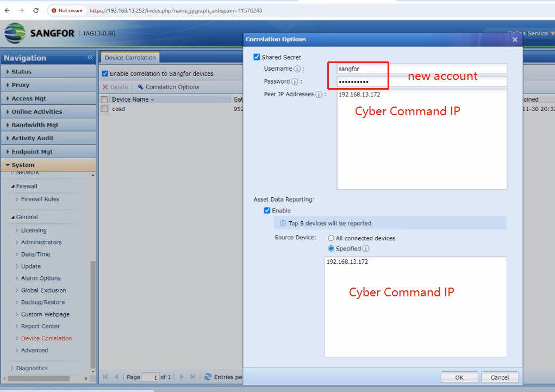Collapse the Firewall tree node
This screenshot has width=555, height=392.
pyautogui.click(x=13, y=186)
